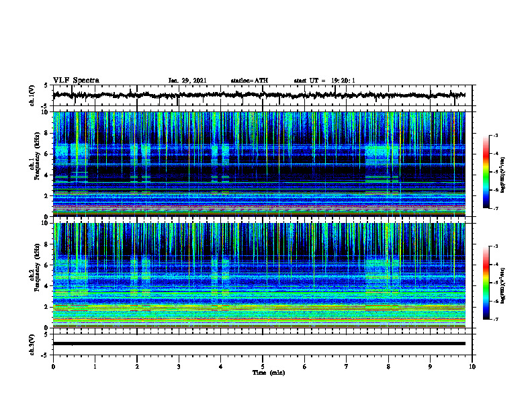Image resolution: width=532 pixels, height=411 pixels.
Task: Click the "VLF Spectra" title text
Action: [76, 81]
